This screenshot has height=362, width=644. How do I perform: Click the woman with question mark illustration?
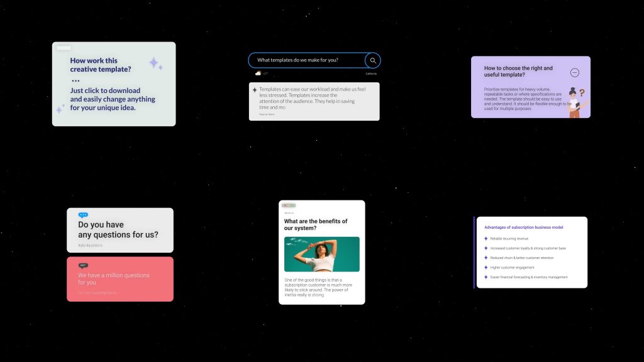(x=578, y=102)
